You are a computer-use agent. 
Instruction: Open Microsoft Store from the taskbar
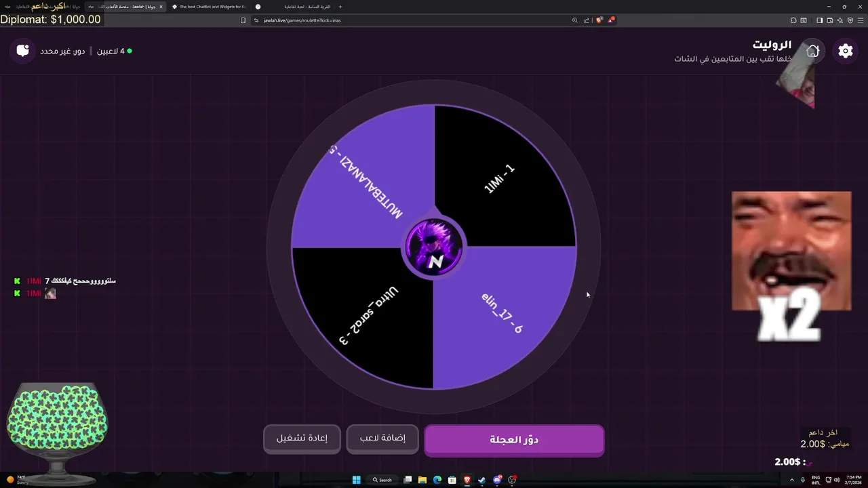point(452,480)
